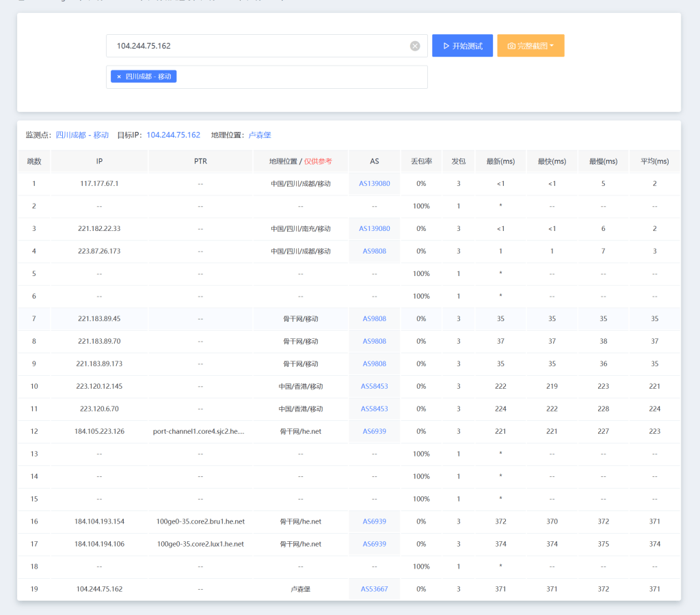Clear the IP address input field

tap(415, 46)
